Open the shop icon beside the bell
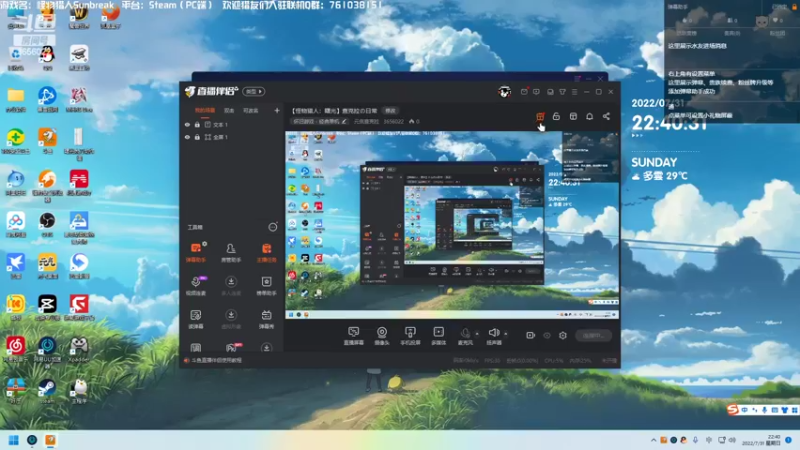Screen dimensions: 800x450 pyautogui.click(x=573, y=116)
